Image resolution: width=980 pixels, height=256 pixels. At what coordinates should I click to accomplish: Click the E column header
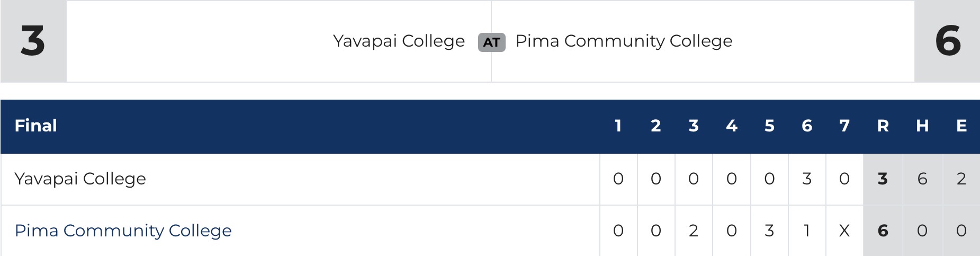961,126
